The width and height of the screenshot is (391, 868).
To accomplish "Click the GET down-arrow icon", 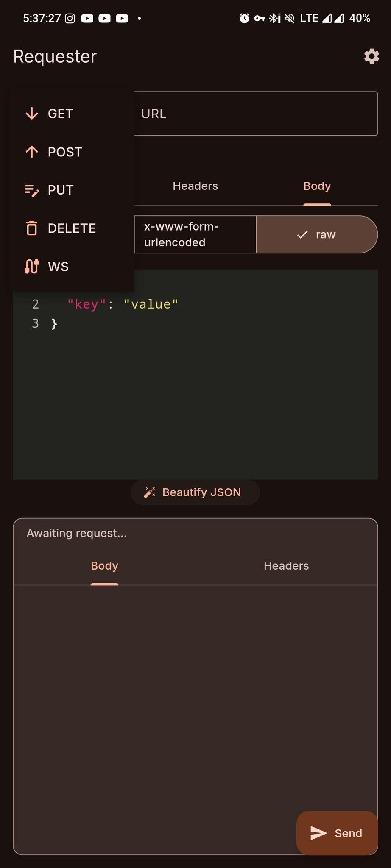I will pyautogui.click(x=32, y=114).
